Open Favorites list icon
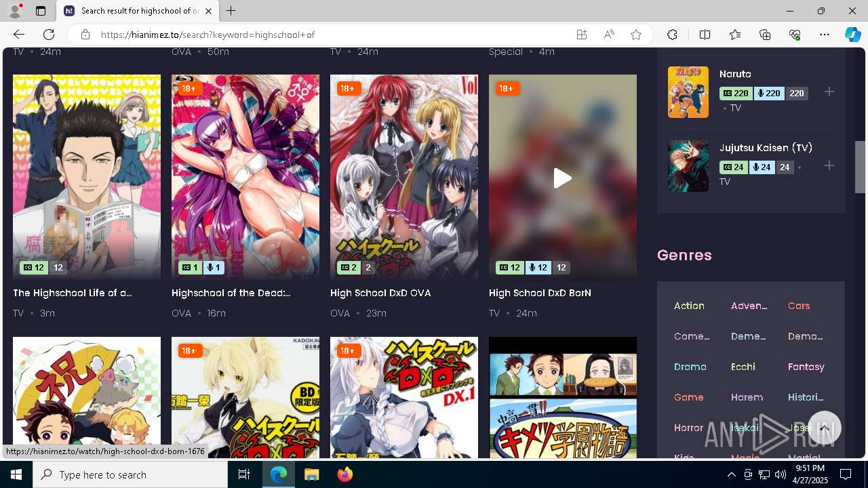The height and width of the screenshot is (488, 868). tap(735, 35)
